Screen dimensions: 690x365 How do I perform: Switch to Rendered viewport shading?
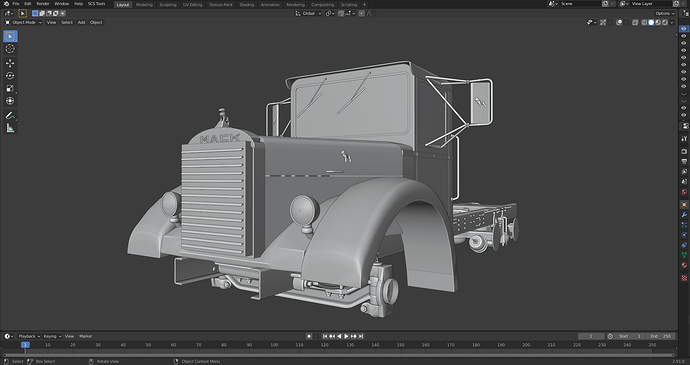pyautogui.click(x=665, y=22)
